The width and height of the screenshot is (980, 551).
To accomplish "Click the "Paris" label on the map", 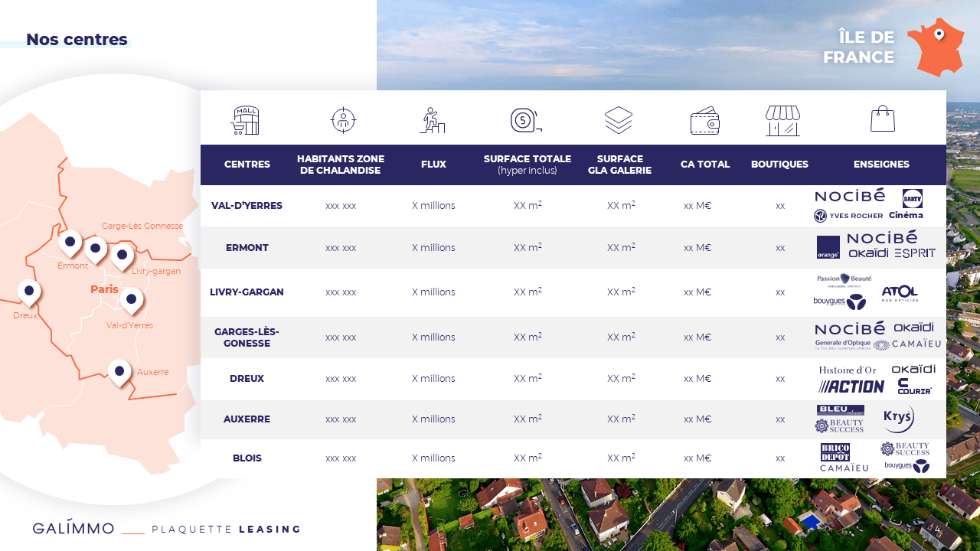I will click(x=104, y=289).
